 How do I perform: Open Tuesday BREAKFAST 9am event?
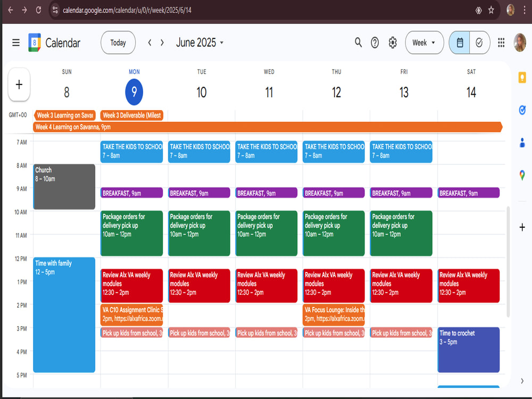click(x=199, y=193)
